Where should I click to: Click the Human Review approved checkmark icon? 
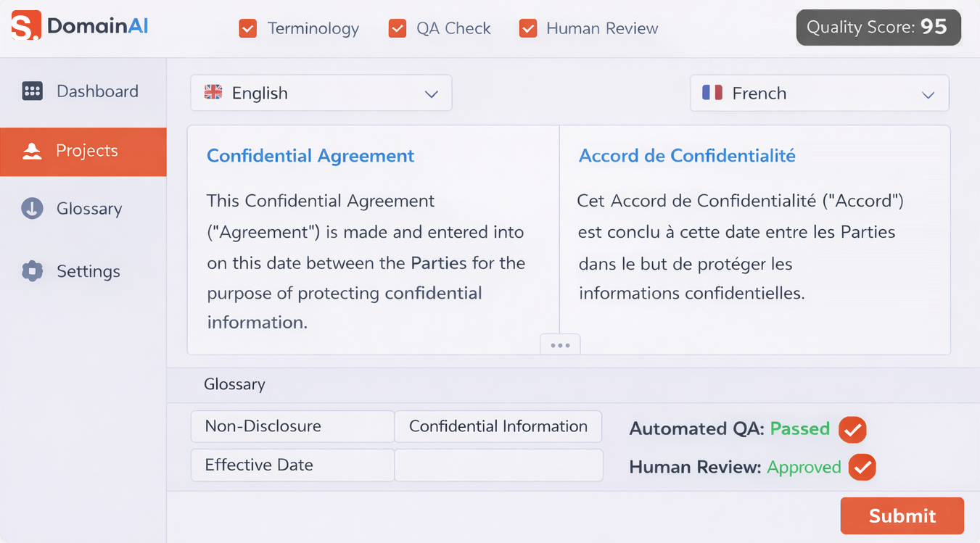pyautogui.click(x=862, y=468)
